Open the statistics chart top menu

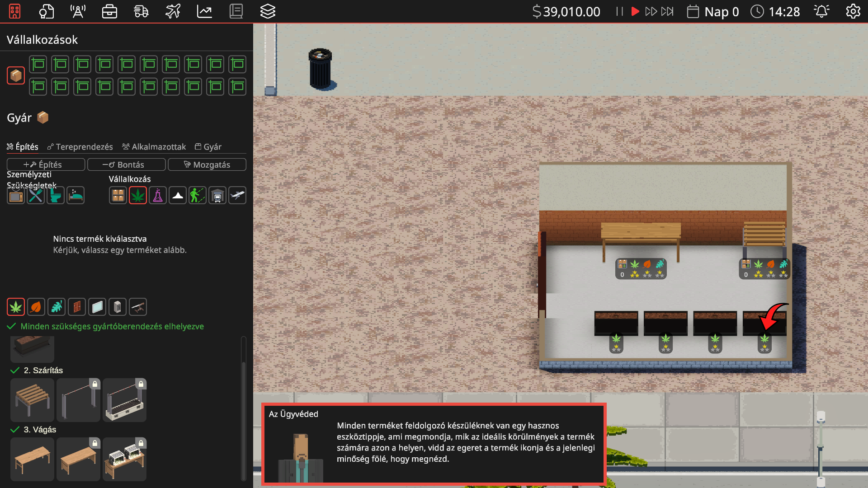pyautogui.click(x=204, y=11)
